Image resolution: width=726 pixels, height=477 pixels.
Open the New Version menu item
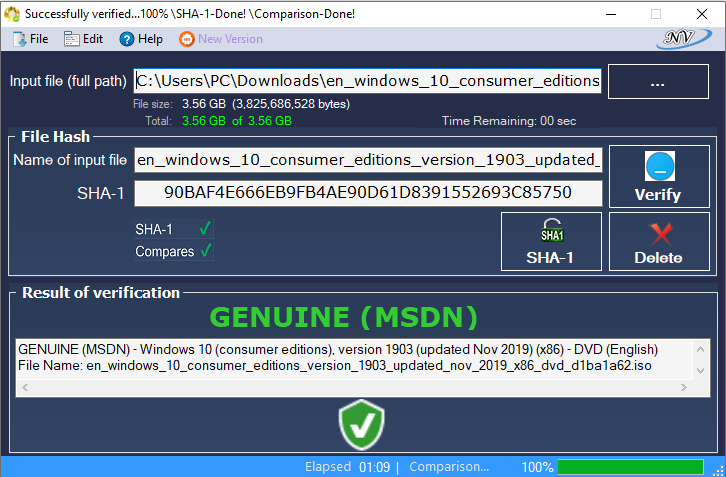[221, 39]
